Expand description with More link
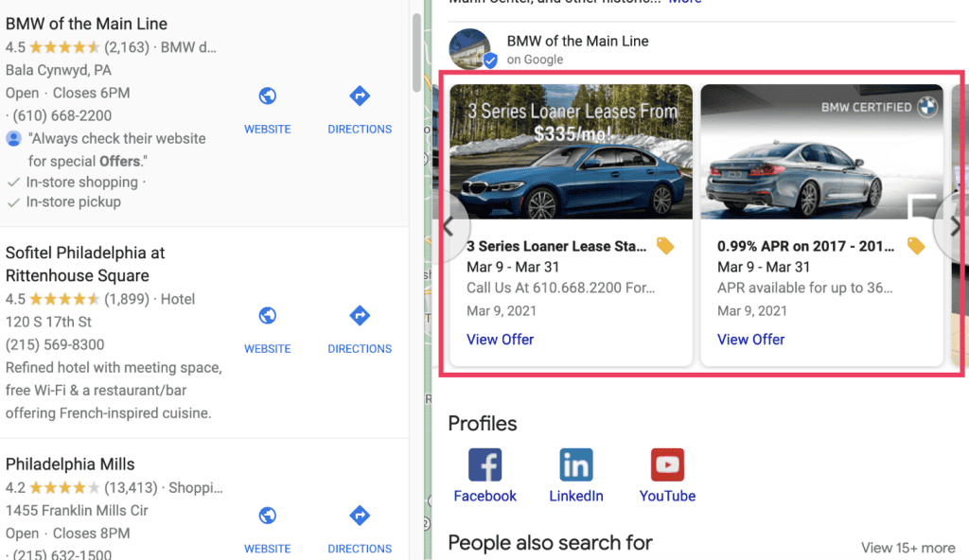 point(685,2)
